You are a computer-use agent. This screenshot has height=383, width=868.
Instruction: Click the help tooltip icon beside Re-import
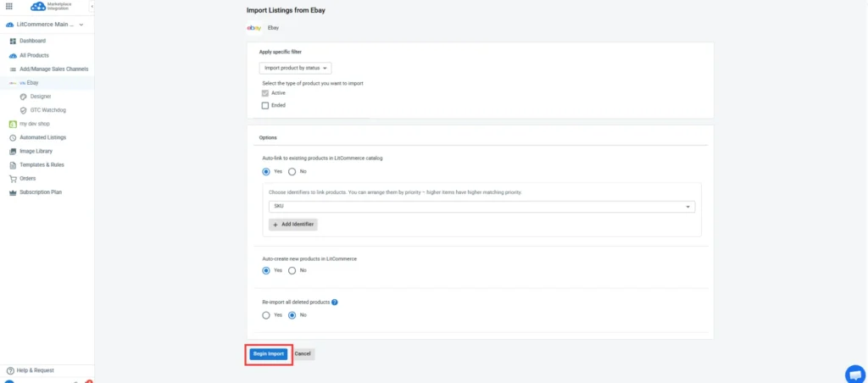pos(334,303)
